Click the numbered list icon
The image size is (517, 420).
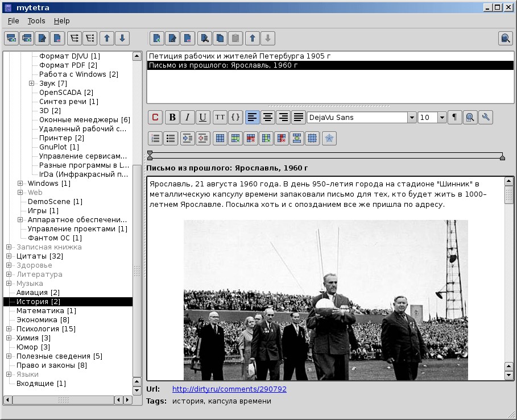click(155, 138)
